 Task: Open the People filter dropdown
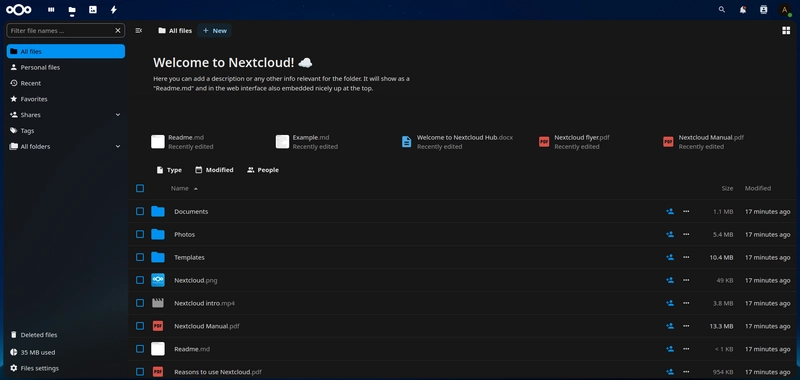pyautogui.click(x=263, y=170)
